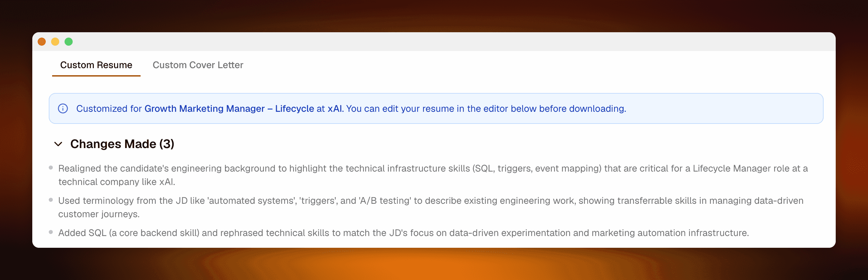Image resolution: width=868 pixels, height=280 pixels.
Task: Click the info circle icon in banner
Action: point(63,108)
